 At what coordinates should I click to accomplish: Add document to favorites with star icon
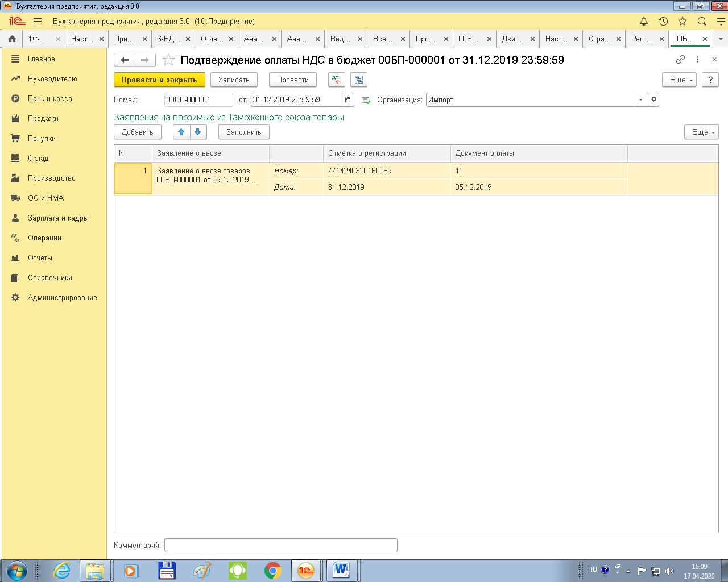(x=168, y=60)
